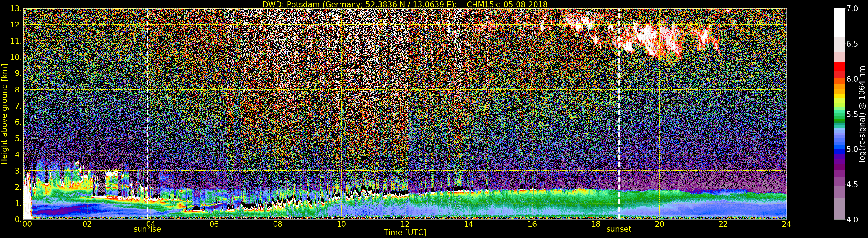This screenshot has height=238, width=868.
Task: Click the dashed white sunrise line
Action: (x=148, y=114)
